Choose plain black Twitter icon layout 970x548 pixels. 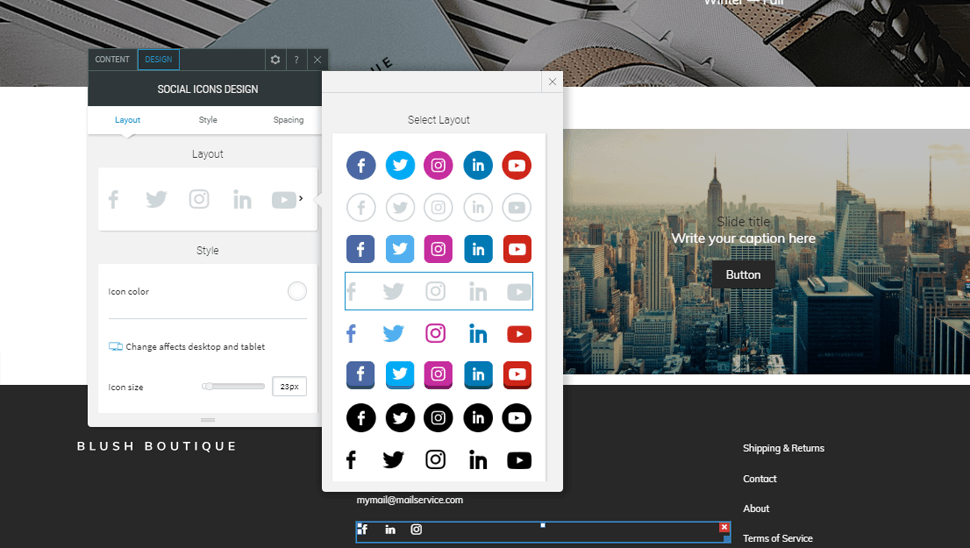point(393,460)
